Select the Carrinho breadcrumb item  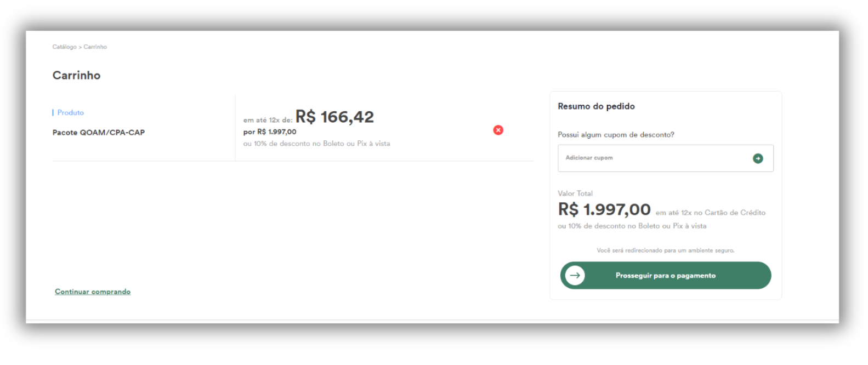pos(95,47)
